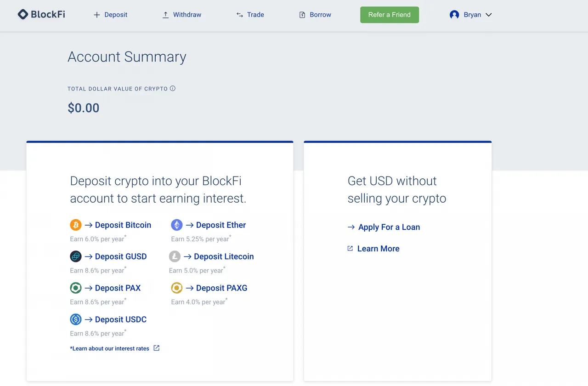The height and width of the screenshot is (386, 588).
Task: Click the gray Litecoin coin icon
Action: pyautogui.click(x=175, y=256)
